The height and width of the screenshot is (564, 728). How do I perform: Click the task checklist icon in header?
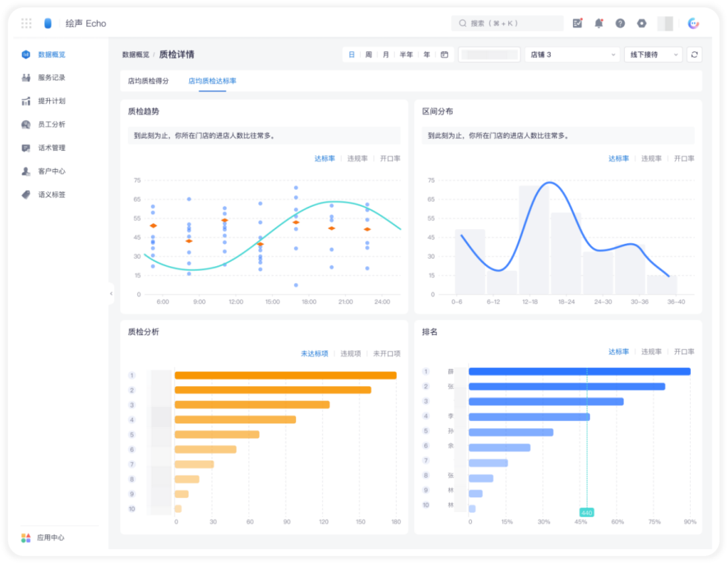[577, 23]
